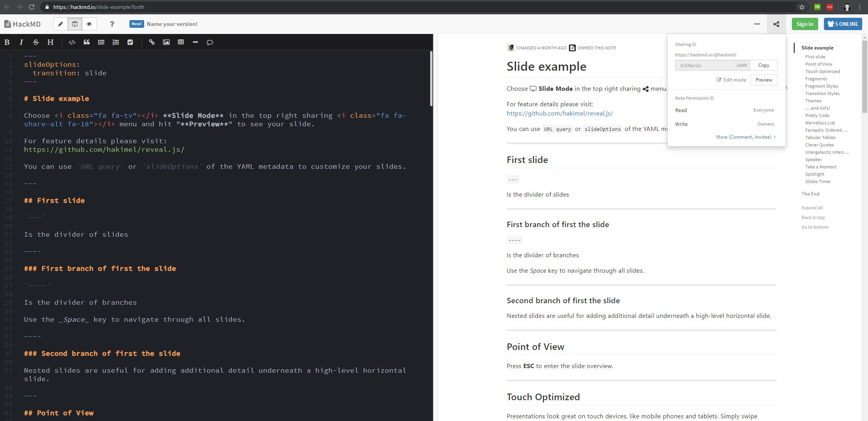Open the ellipsis options menu
Viewport: 868px width, 421px height.
tap(757, 24)
